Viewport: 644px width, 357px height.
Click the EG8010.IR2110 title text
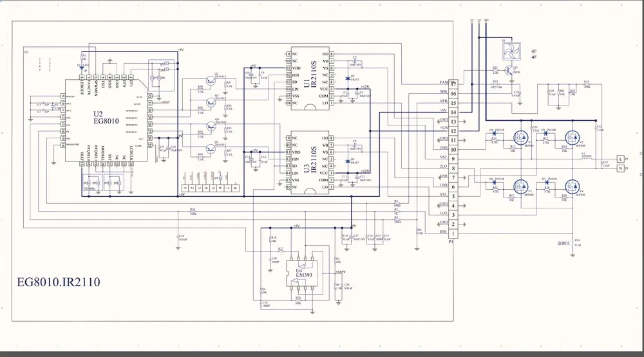(59, 282)
